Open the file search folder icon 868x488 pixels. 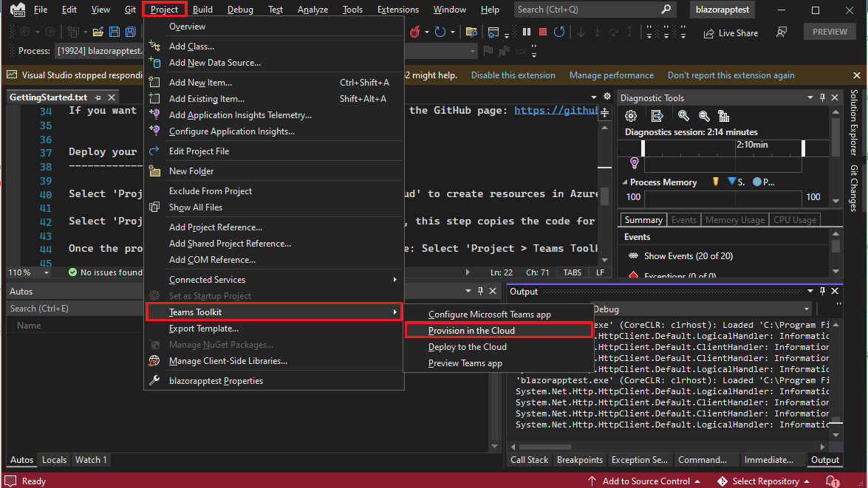(x=471, y=32)
